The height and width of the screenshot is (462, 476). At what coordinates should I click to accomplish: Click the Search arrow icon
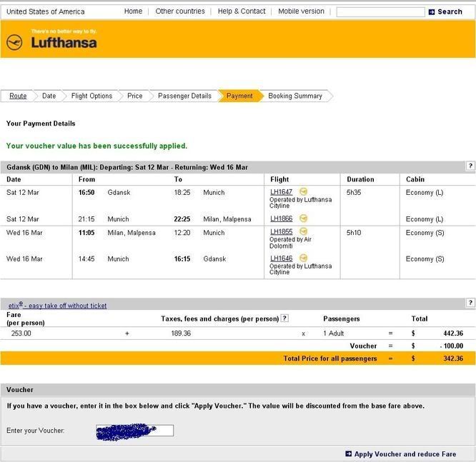(x=432, y=12)
